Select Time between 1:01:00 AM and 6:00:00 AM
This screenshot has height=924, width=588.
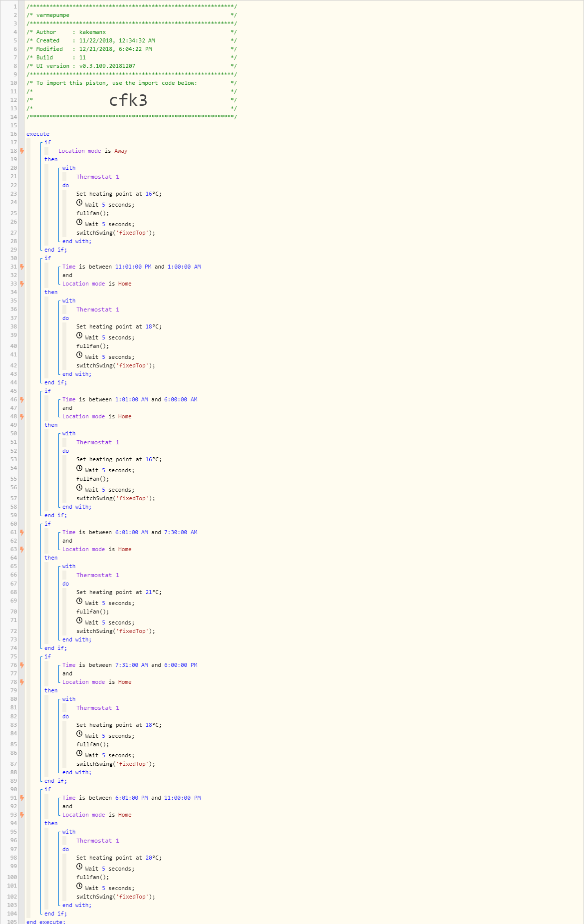point(130,399)
